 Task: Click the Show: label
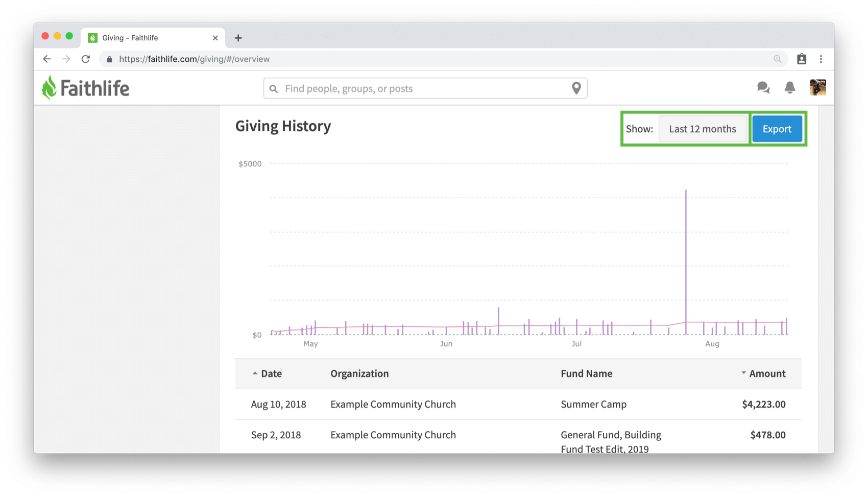[x=640, y=129]
